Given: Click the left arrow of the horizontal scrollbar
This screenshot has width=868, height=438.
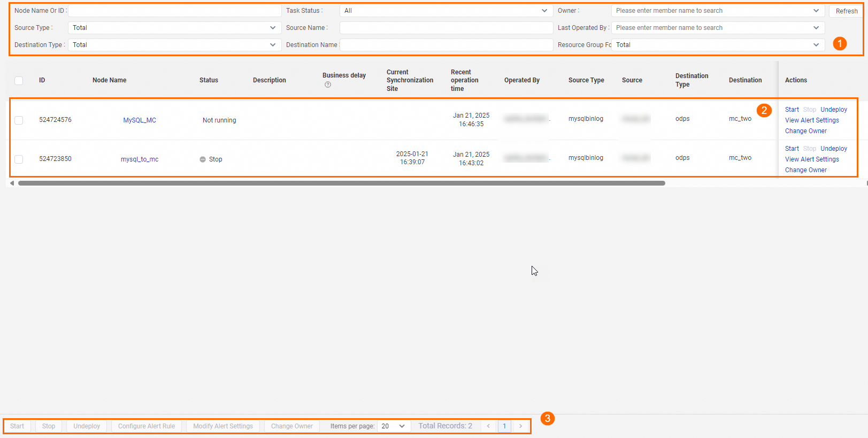Looking at the screenshot, I should click(12, 183).
